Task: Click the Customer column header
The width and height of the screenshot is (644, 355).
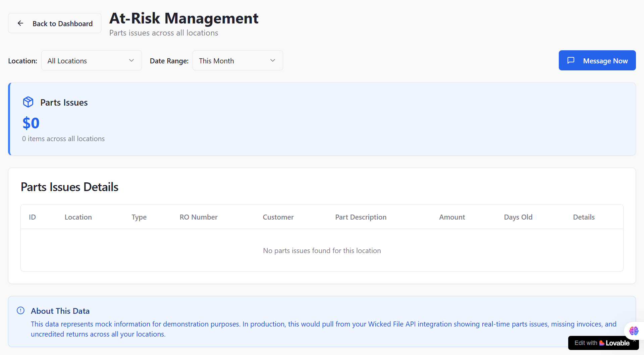Action: [x=278, y=217]
